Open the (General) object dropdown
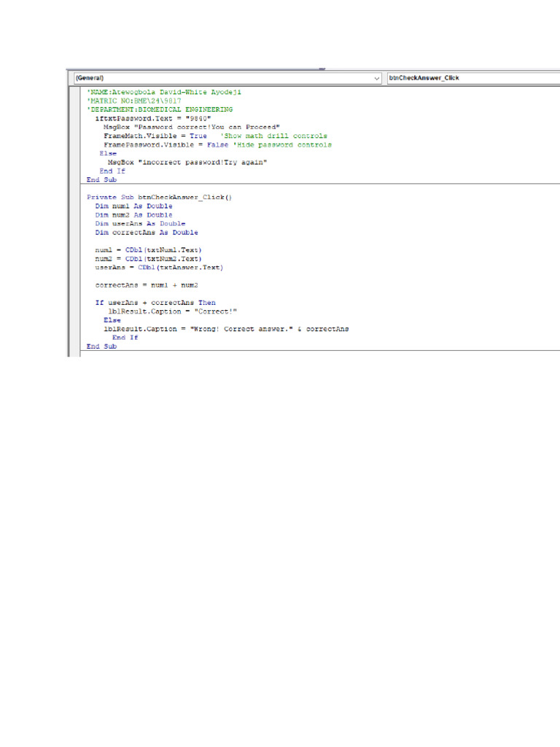Image resolution: width=560 pixels, height=747 pixels. [x=227, y=78]
